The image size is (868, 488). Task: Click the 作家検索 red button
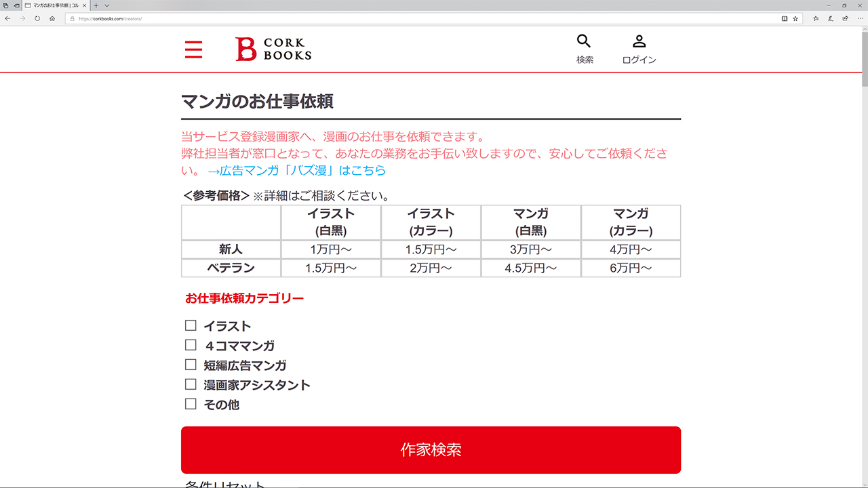(431, 450)
